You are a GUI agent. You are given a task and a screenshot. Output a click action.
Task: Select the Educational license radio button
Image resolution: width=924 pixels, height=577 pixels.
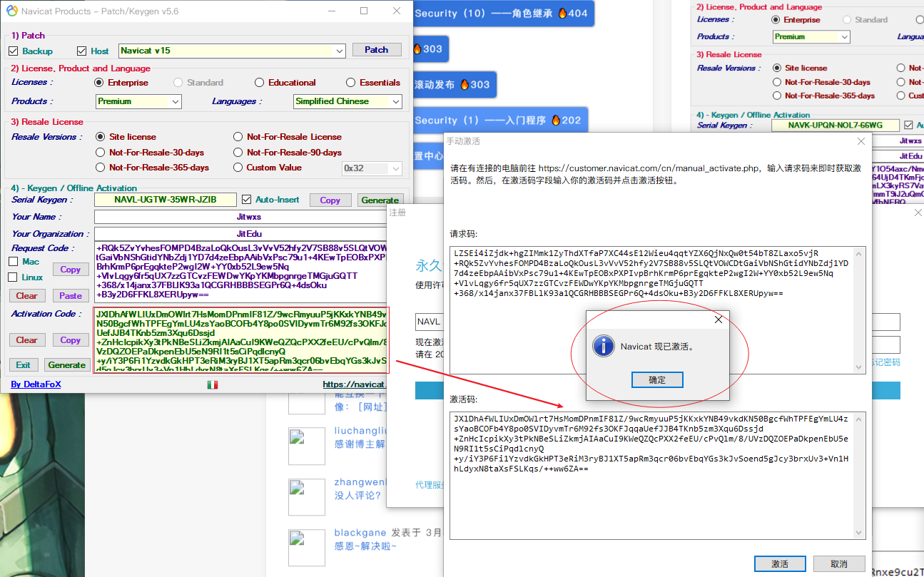(260, 83)
